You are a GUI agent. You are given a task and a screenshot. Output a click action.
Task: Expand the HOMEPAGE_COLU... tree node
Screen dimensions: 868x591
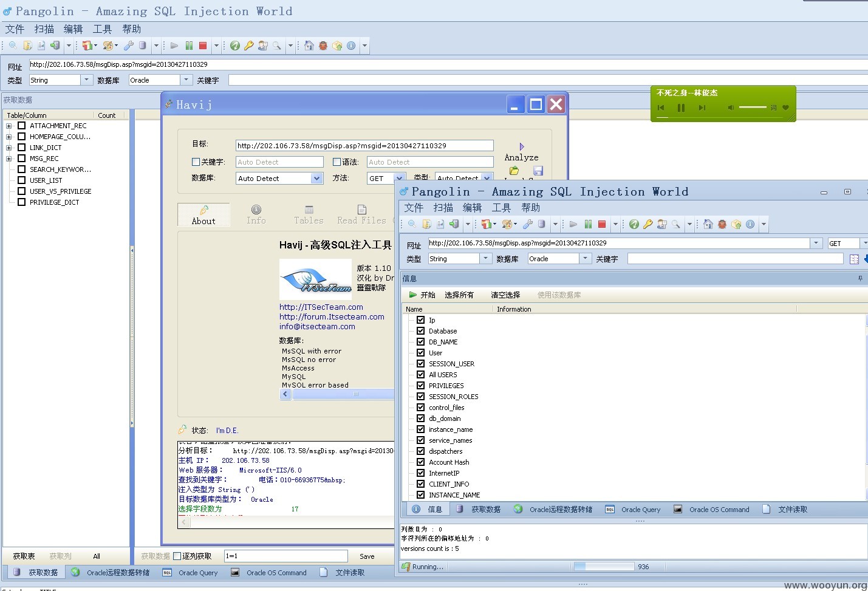coord(9,137)
